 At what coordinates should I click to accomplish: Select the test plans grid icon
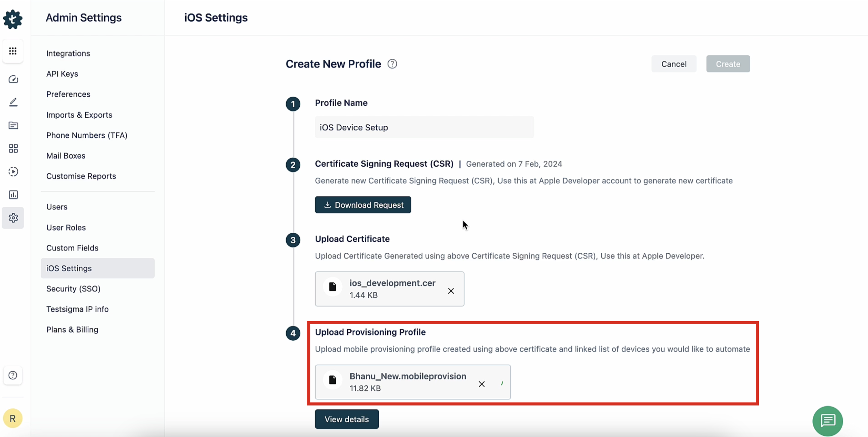(13, 148)
